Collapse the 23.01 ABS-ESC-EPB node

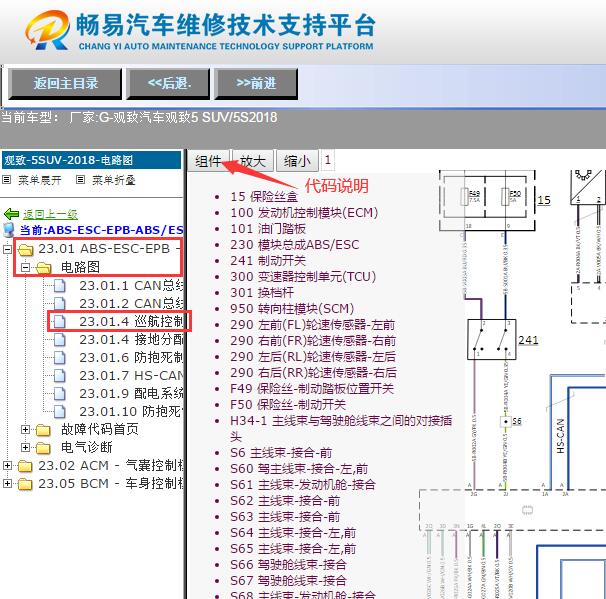[x=7, y=249]
